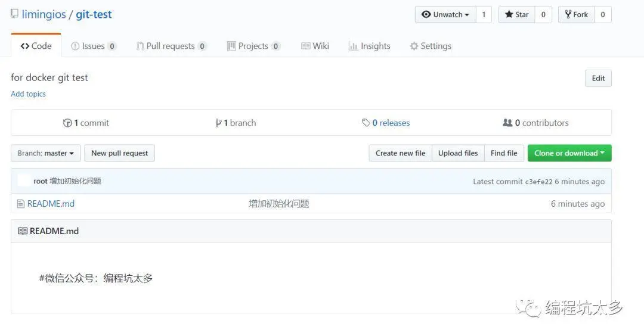Screen dimensions: 644x336
Task: Click the repository book icon beside limingios
Action: (14, 14)
